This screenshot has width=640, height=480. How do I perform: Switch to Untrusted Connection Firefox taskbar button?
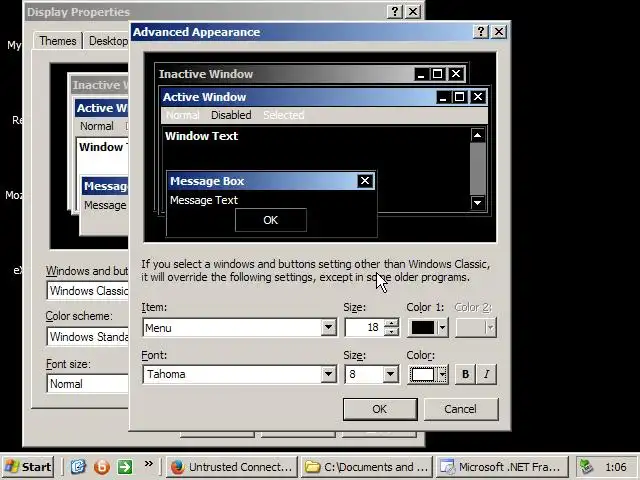[x=232, y=467]
